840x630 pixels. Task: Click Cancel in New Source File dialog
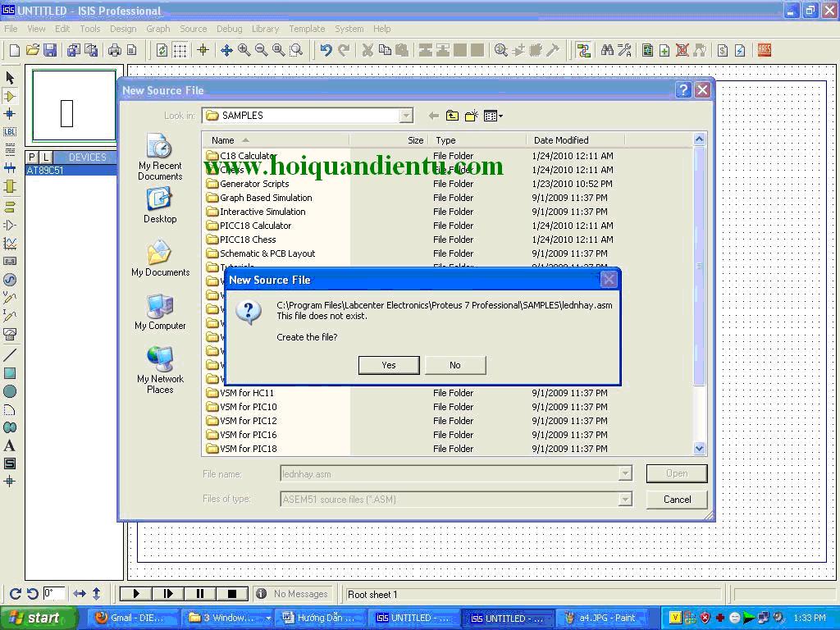[677, 500]
